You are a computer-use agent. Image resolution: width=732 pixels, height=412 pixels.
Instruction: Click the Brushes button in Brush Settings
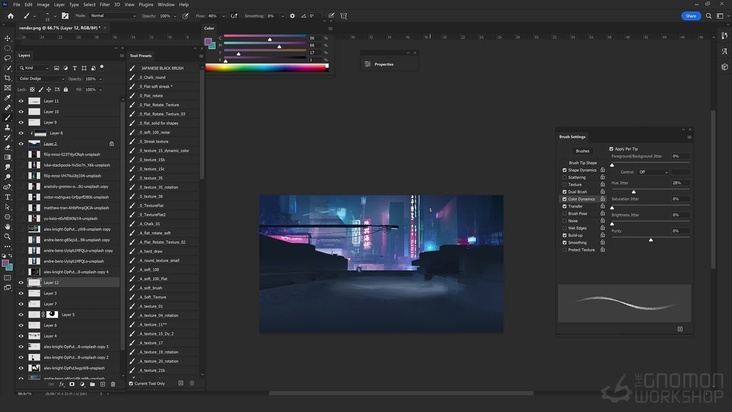pyautogui.click(x=582, y=151)
